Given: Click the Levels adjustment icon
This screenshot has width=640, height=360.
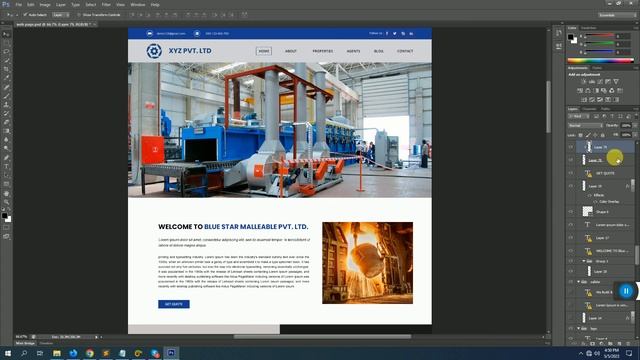Looking at the screenshot, I should coord(592,82).
